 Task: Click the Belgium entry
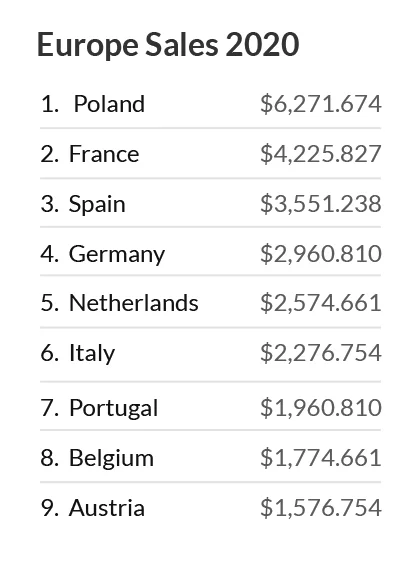tap(210, 457)
